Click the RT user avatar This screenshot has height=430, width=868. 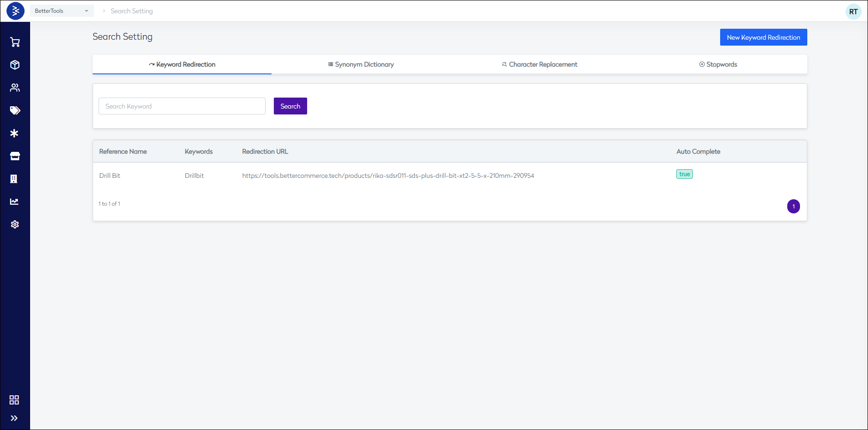853,12
